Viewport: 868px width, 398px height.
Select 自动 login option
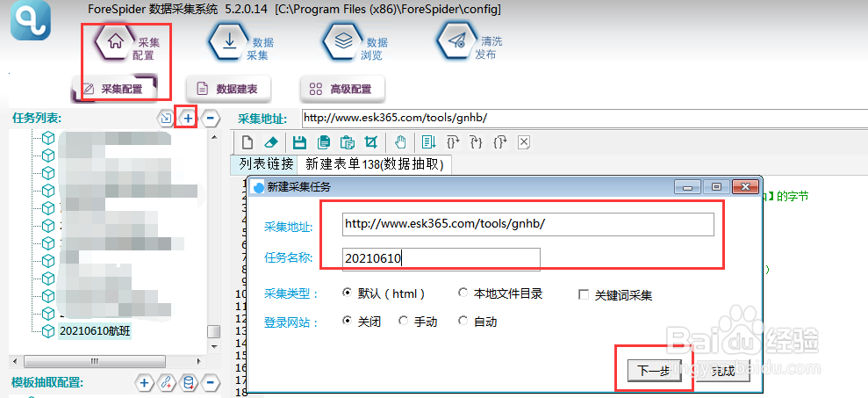[x=463, y=321]
